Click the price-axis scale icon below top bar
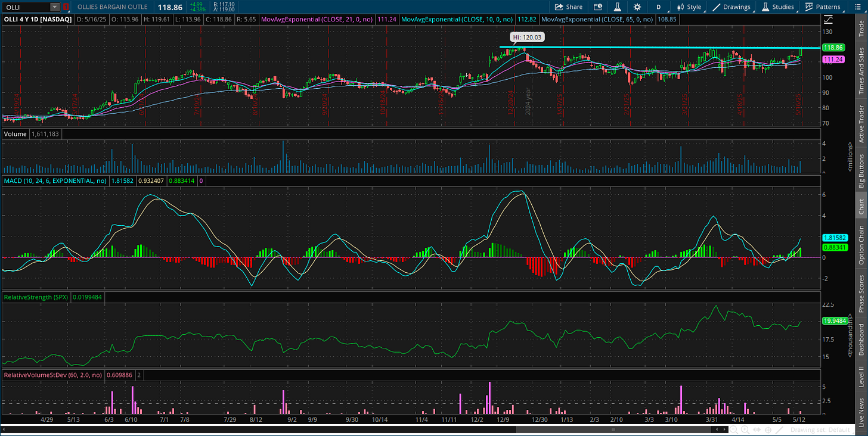The height and width of the screenshot is (436, 868). click(x=828, y=20)
